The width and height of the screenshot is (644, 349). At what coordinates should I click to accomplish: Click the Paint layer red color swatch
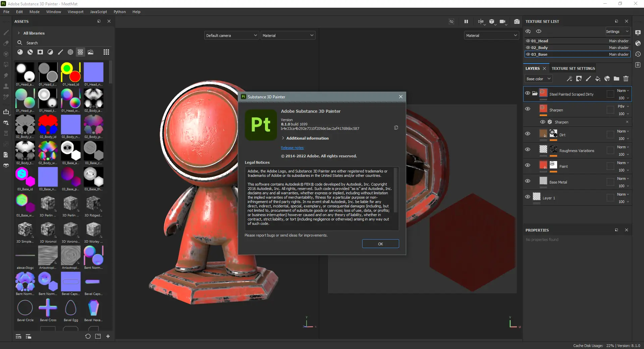(543, 165)
